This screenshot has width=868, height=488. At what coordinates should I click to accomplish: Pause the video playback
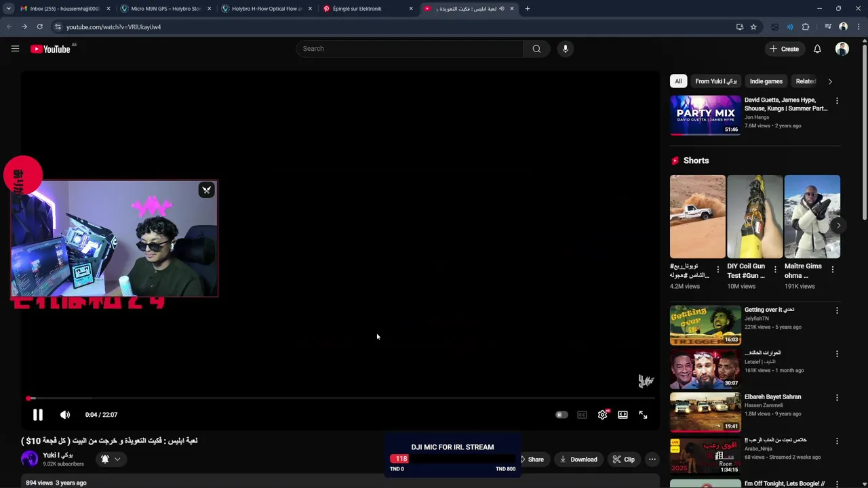[x=38, y=415]
